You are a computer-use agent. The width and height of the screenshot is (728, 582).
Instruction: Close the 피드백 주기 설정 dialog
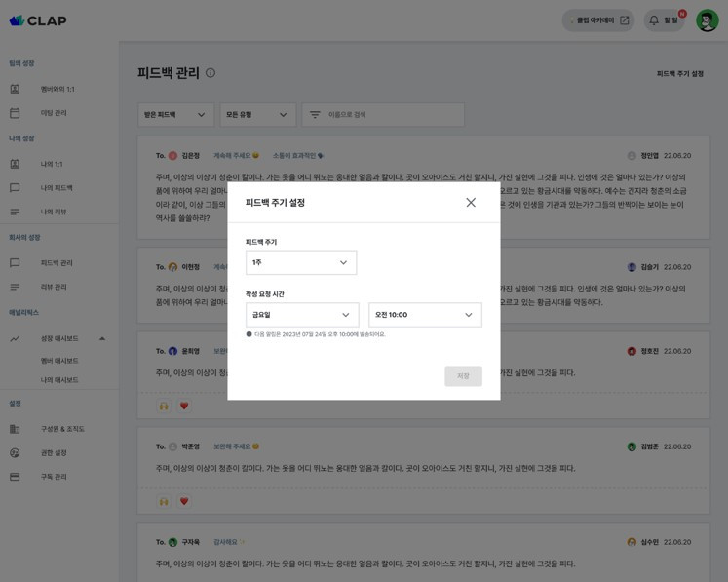(471, 203)
